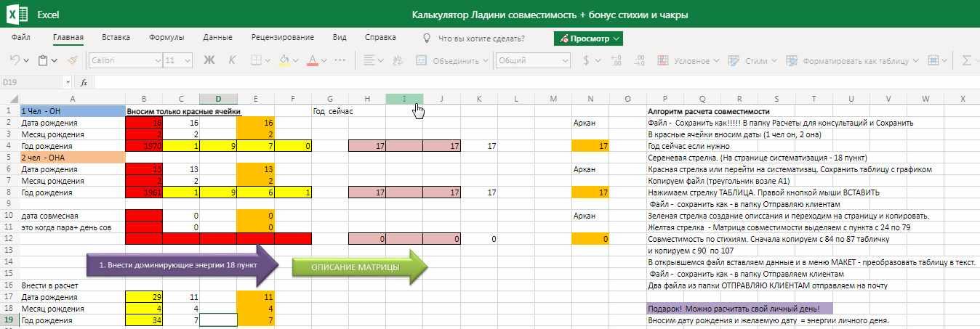Click the fill color bucket icon
Image resolution: width=980 pixels, height=329 pixels.
tap(284, 61)
